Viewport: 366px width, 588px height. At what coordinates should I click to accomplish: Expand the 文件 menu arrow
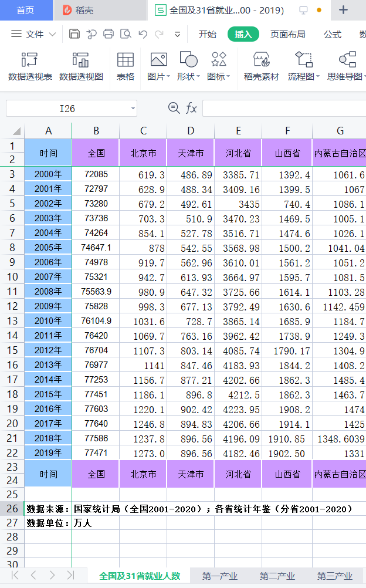(53, 35)
